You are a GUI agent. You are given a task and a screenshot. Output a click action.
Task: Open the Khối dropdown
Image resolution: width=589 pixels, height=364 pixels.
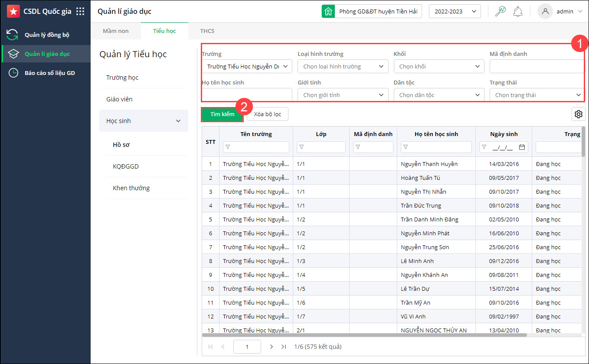pos(438,66)
